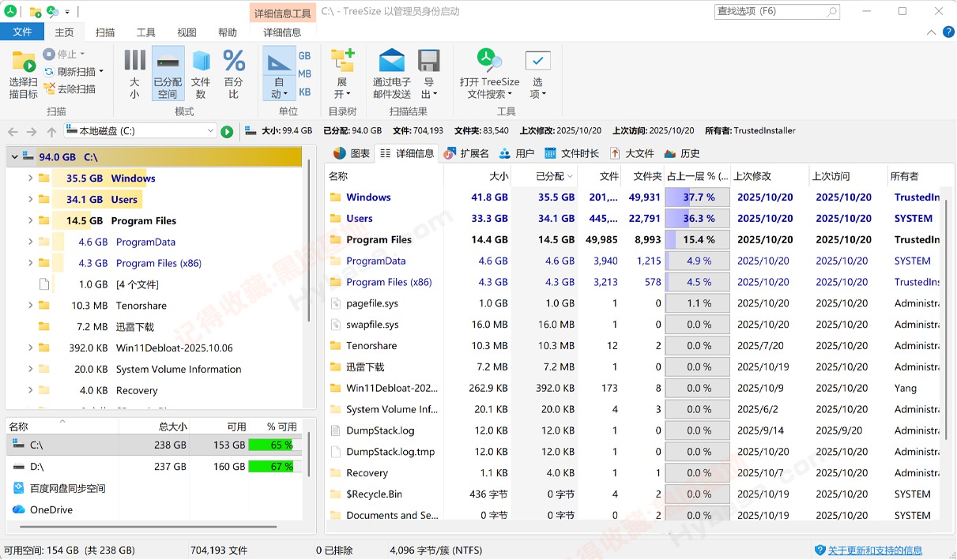
Task: Open the 展开 directory level dropdown
Action: 342,73
